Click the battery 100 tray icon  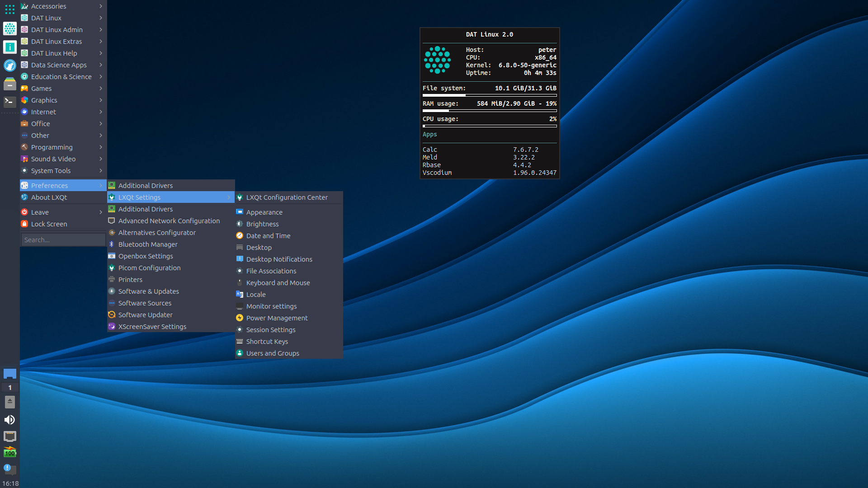click(9, 452)
